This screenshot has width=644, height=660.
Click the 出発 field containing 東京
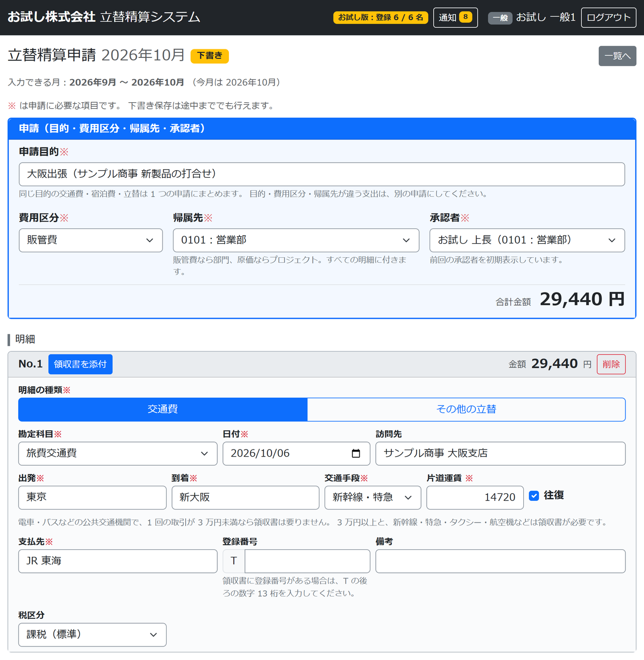click(93, 497)
